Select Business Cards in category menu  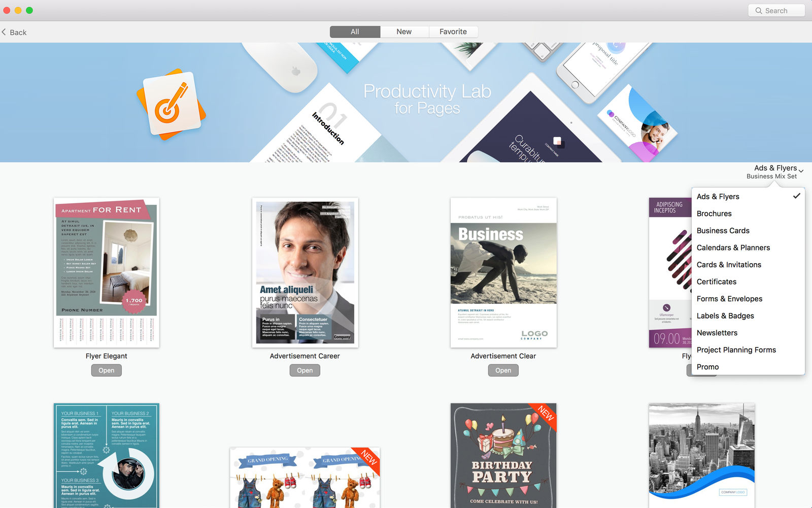pyautogui.click(x=748, y=231)
